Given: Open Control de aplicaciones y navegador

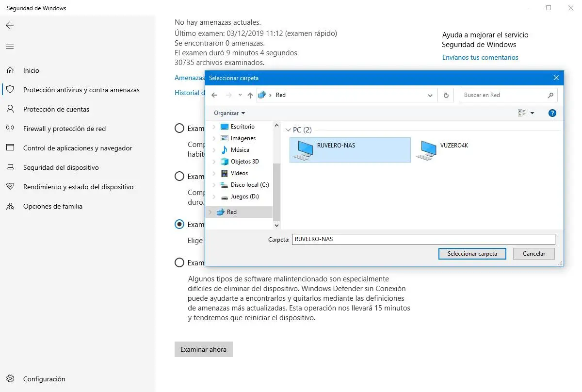Looking at the screenshot, I should tap(78, 148).
